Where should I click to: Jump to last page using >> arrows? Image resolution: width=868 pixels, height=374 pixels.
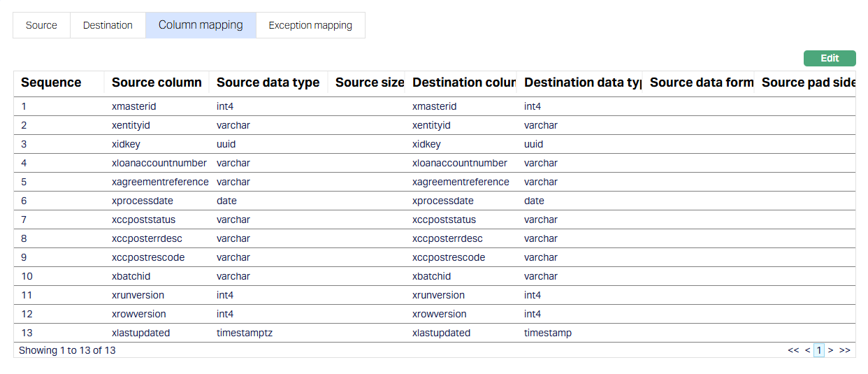tap(844, 350)
